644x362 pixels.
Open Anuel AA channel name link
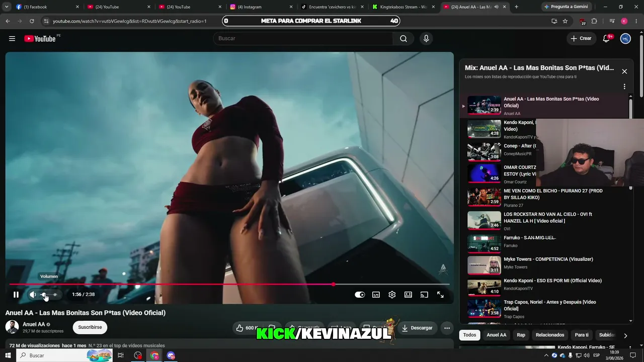(34, 324)
